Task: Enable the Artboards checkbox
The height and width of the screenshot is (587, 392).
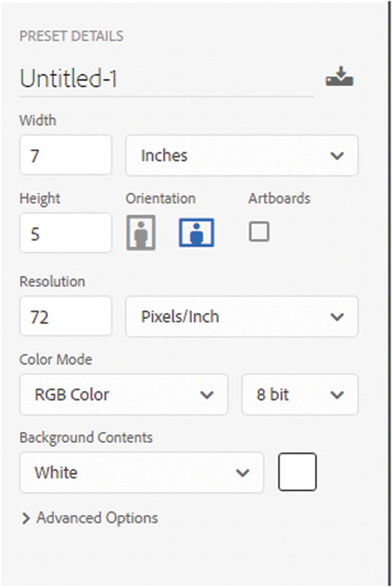Action: pyautogui.click(x=259, y=232)
